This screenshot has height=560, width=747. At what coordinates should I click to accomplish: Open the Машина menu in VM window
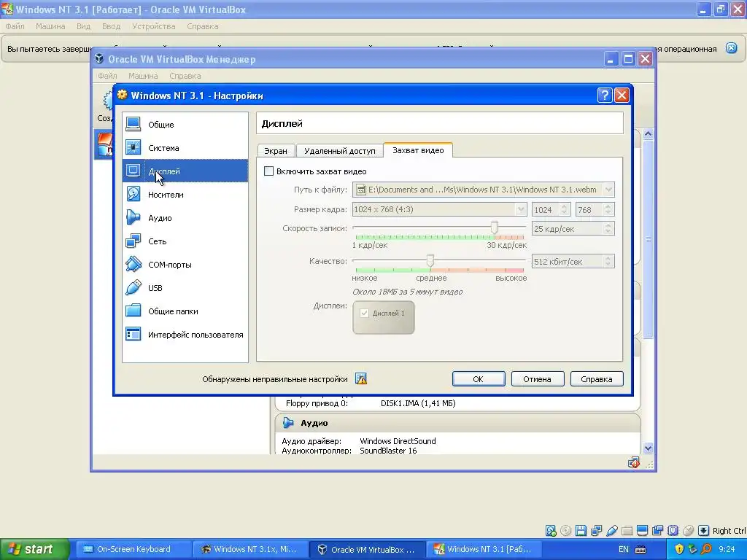tap(50, 26)
